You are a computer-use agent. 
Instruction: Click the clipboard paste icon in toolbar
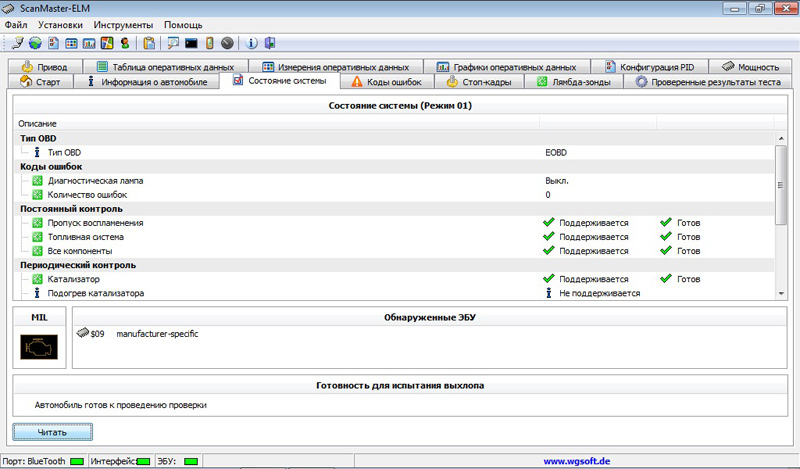point(149,43)
